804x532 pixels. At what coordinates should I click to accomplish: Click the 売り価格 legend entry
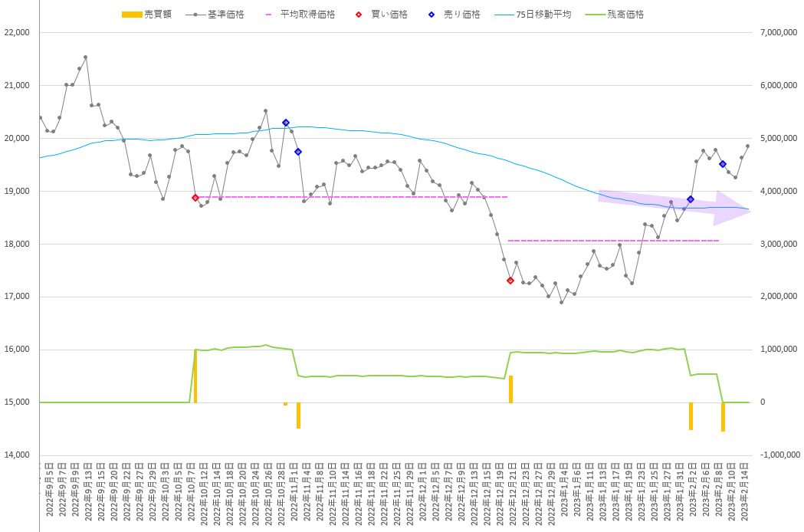pos(455,15)
